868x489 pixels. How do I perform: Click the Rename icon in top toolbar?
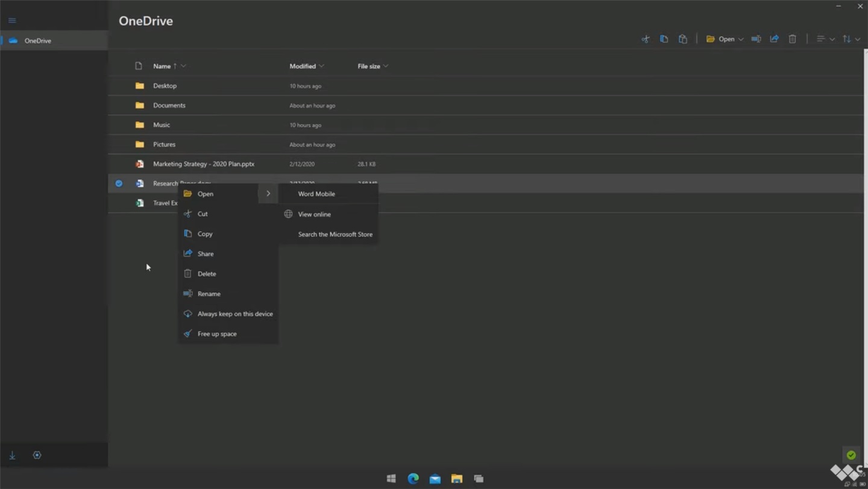756,39
